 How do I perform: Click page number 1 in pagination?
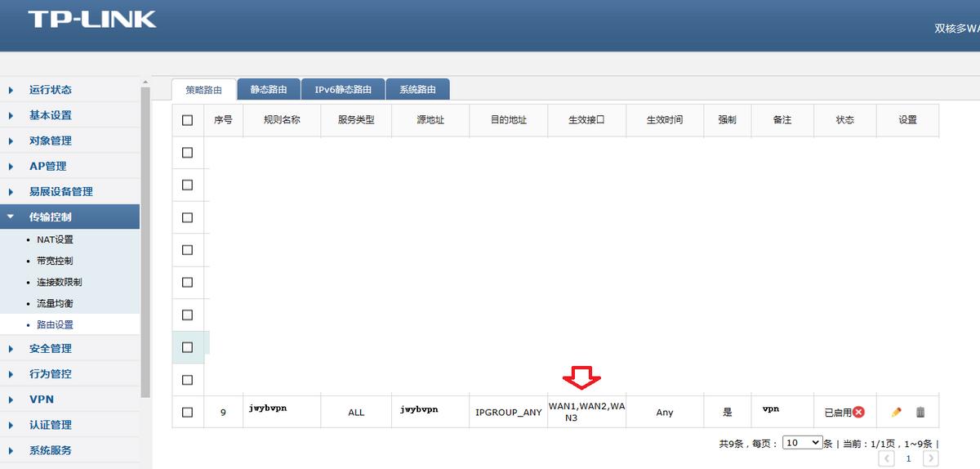908,458
